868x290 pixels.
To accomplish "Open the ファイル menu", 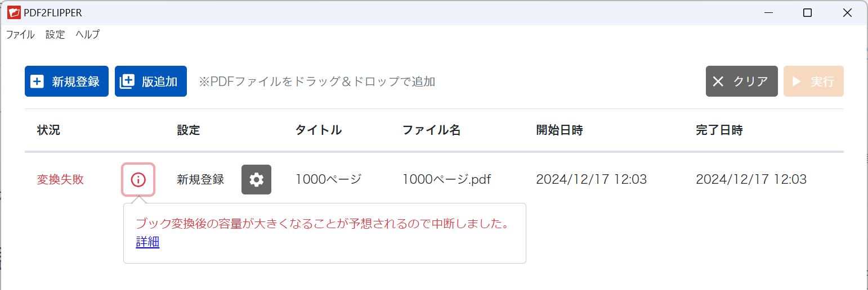I will click(20, 34).
